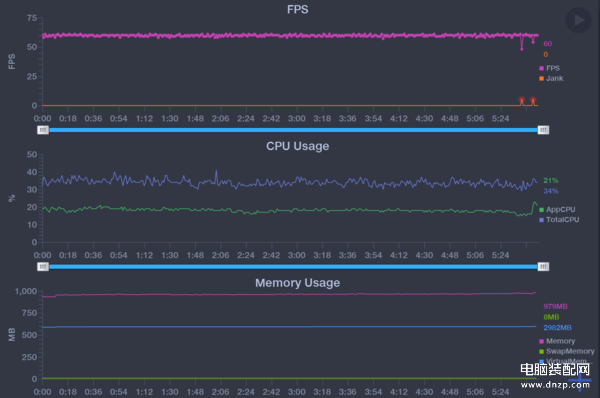Viewport: 600px width, 398px height.
Task: Click the second red Jank spike marker
Action: [x=533, y=101]
